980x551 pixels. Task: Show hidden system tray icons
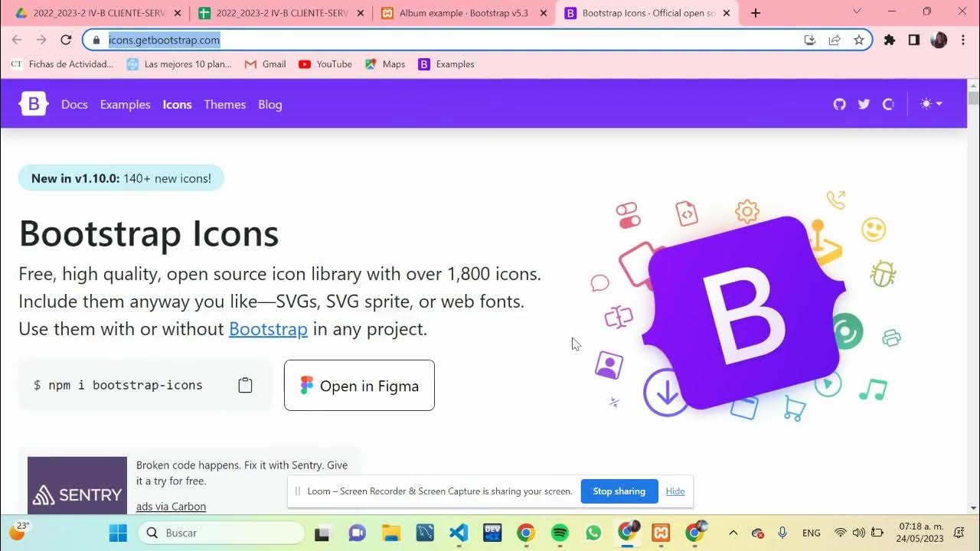point(733,533)
